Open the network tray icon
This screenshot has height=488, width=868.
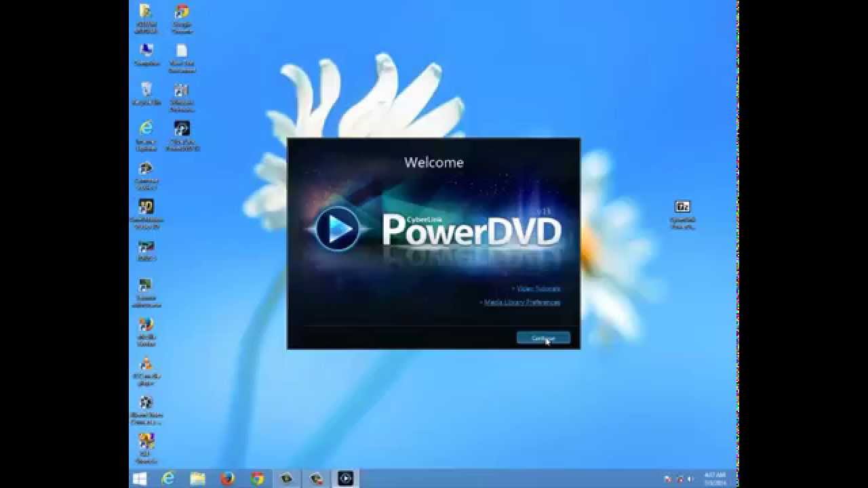[679, 479]
